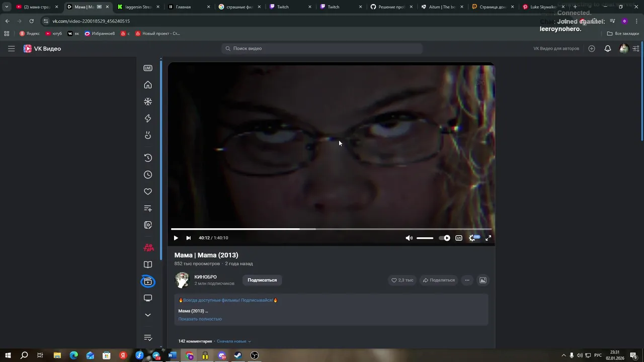Image resolution: width=644 pixels, height=362 pixels.
Task: Click the upload video plus icon
Action: 592,49
